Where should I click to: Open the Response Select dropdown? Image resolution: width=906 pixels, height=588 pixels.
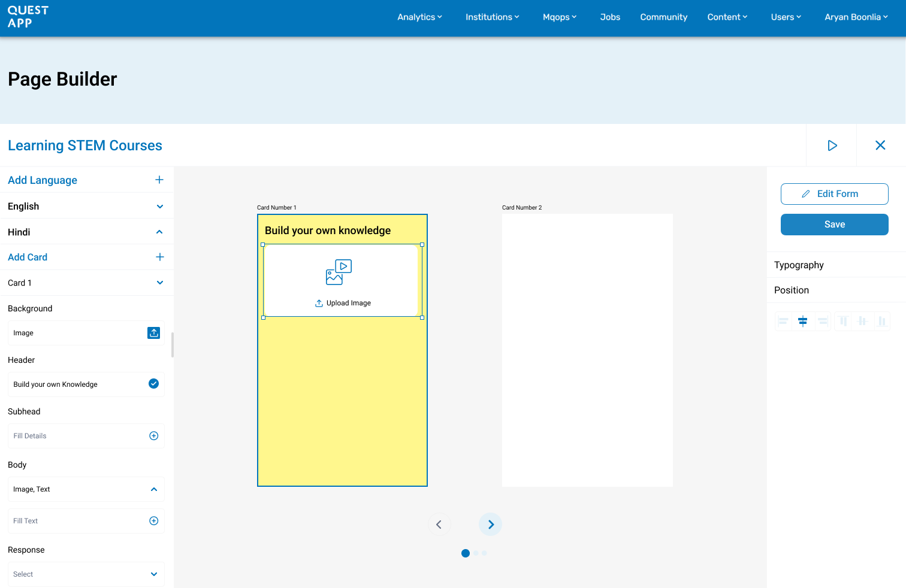(86, 574)
